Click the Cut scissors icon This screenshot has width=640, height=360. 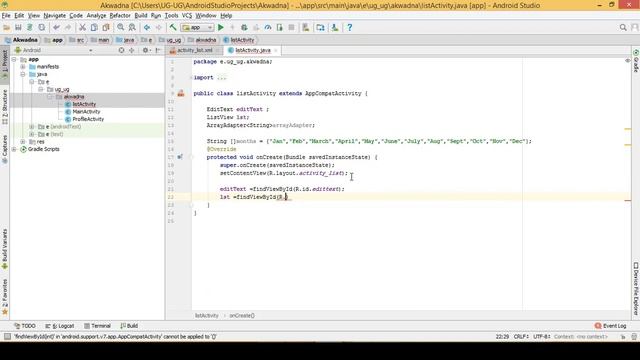[x=82, y=28]
